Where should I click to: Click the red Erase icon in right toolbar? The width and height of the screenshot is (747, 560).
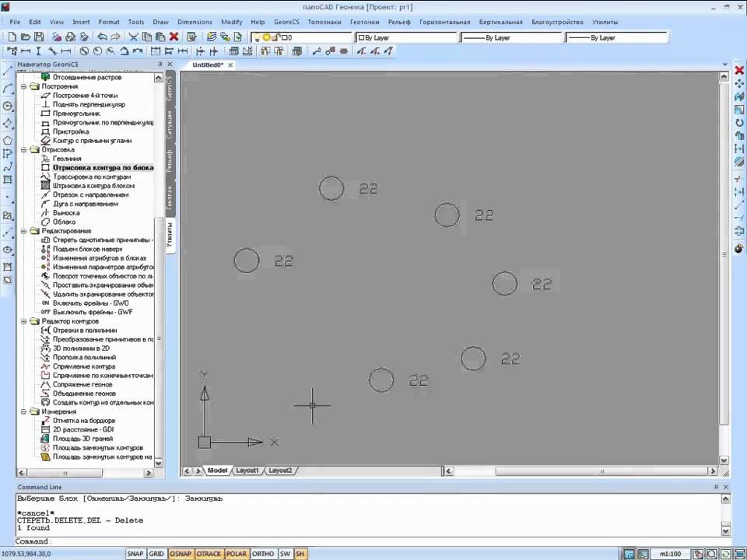pyautogui.click(x=739, y=71)
